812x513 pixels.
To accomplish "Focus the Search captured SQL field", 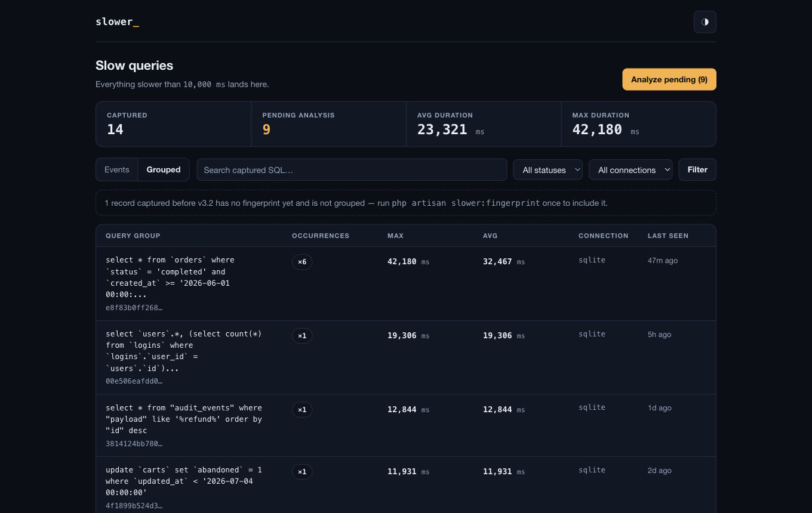I will click(352, 169).
